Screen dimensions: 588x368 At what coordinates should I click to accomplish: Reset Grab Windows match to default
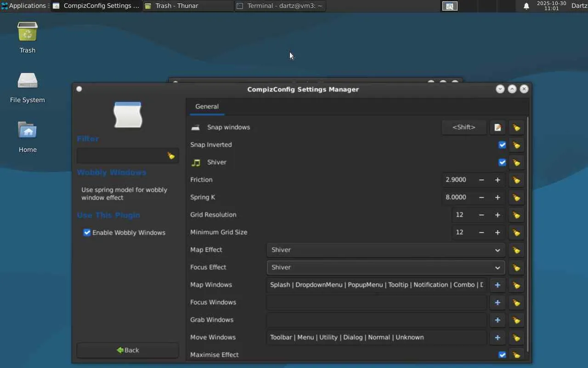516,320
